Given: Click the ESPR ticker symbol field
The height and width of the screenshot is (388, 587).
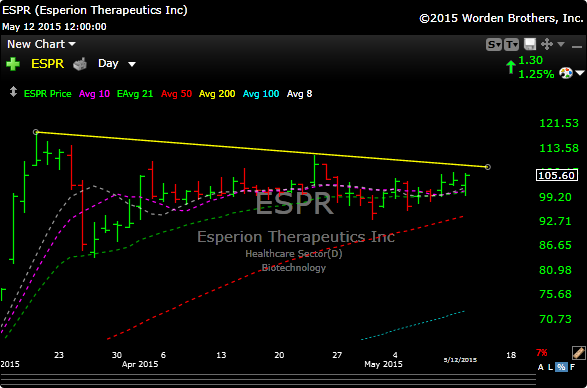Looking at the screenshot, I should [48, 64].
